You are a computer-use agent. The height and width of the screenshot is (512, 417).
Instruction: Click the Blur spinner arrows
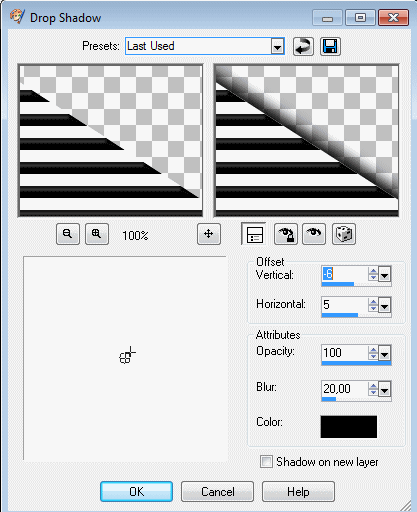[373, 389]
